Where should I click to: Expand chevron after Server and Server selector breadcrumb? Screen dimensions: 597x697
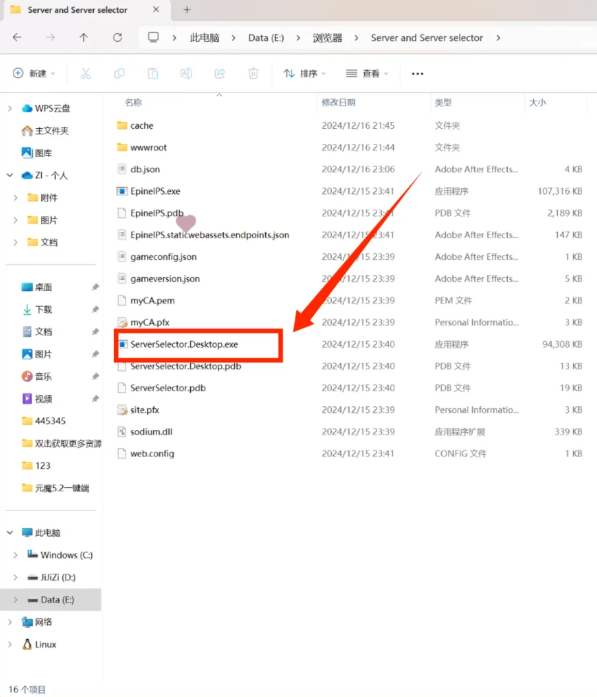(498, 38)
